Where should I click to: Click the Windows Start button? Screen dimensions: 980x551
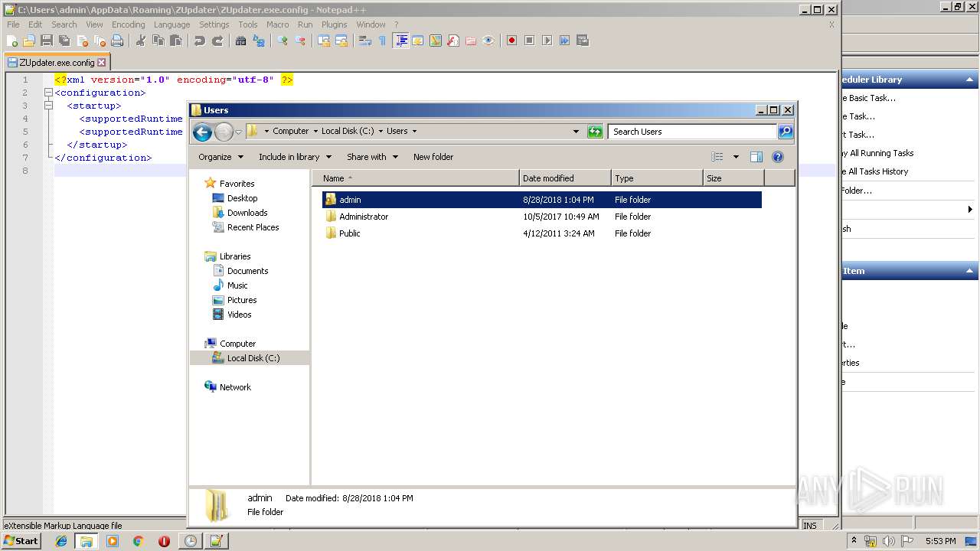[21, 540]
